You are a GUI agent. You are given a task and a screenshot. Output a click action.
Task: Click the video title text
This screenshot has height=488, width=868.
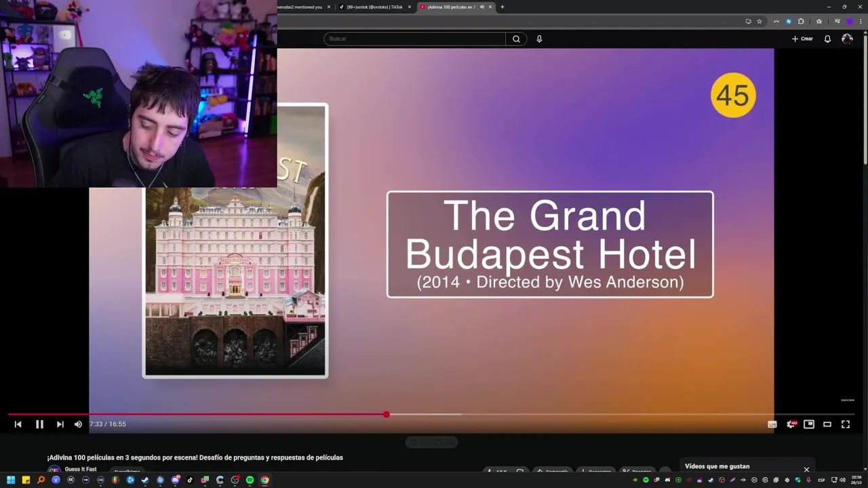[195, 457]
